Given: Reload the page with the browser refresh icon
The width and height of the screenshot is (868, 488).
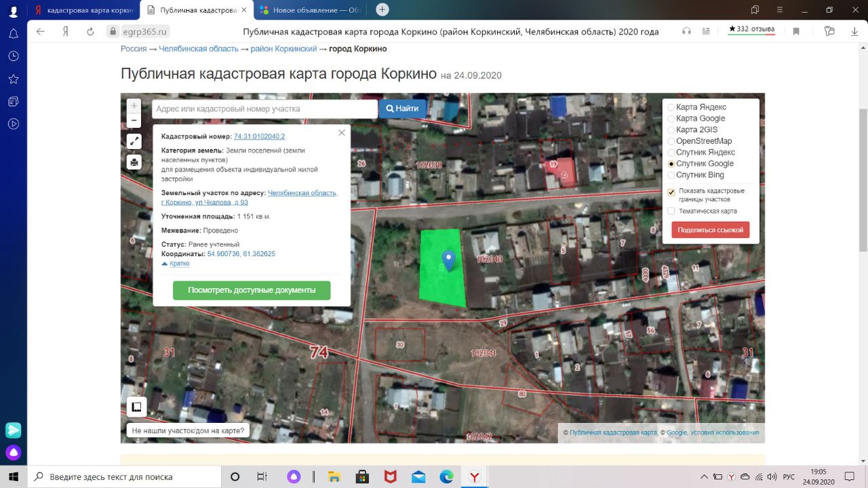Looking at the screenshot, I should (90, 31).
